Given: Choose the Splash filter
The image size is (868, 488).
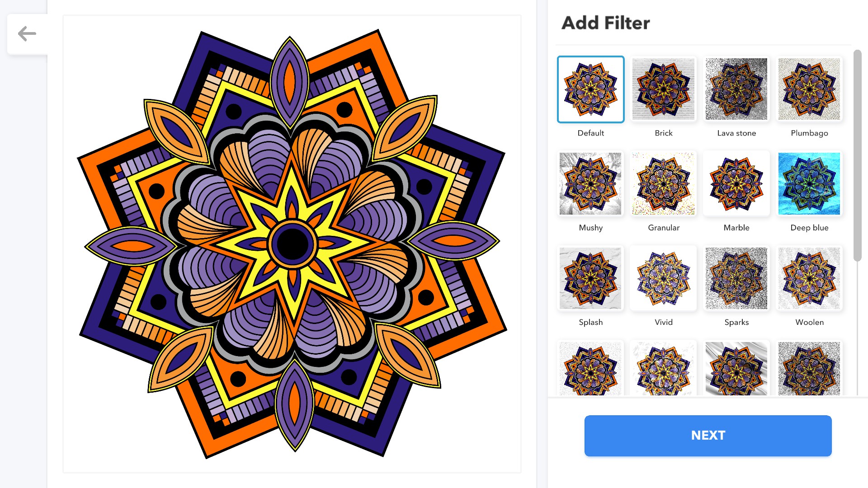Looking at the screenshot, I should tap(590, 278).
